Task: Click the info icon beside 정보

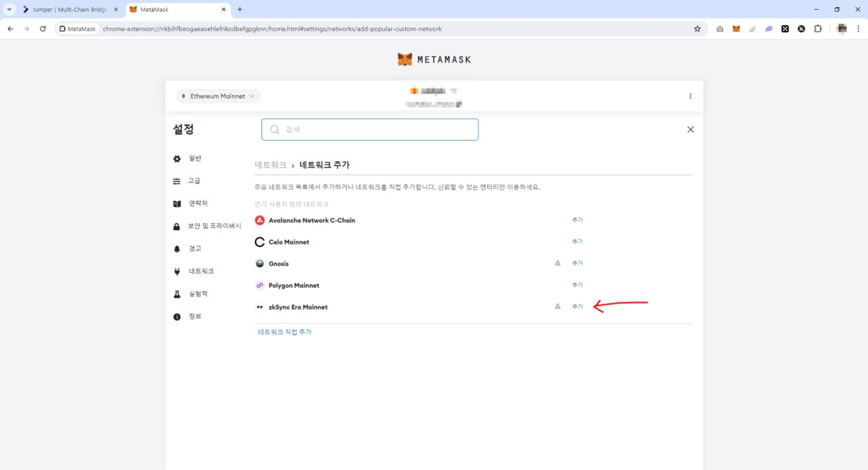Action: (177, 317)
